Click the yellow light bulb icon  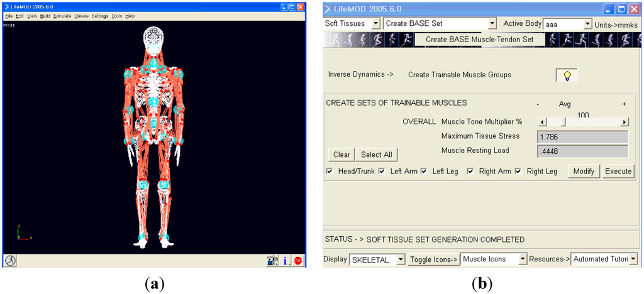[x=567, y=75]
